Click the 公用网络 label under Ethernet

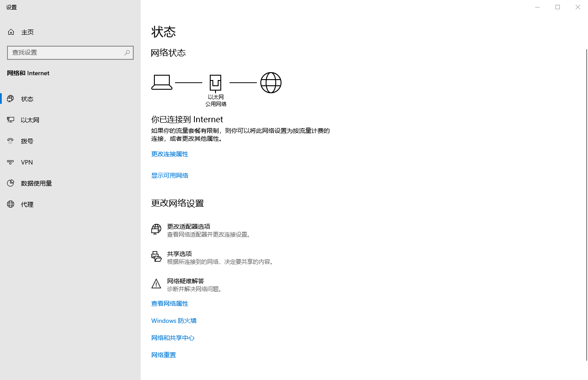click(x=216, y=104)
